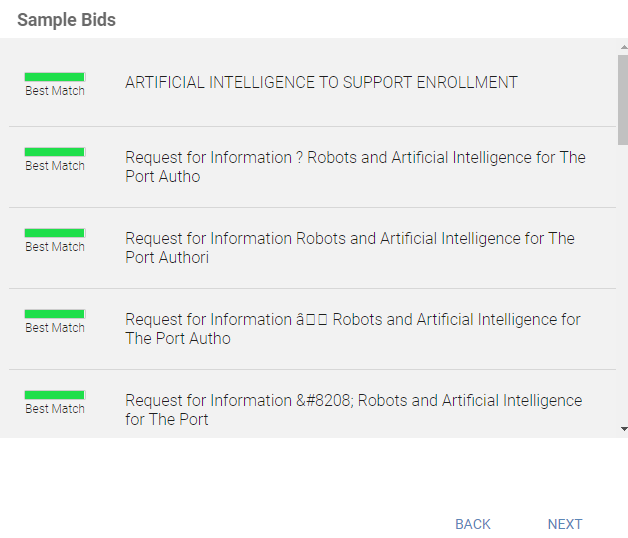Click the bid list scrollbar thumb

click(623, 100)
